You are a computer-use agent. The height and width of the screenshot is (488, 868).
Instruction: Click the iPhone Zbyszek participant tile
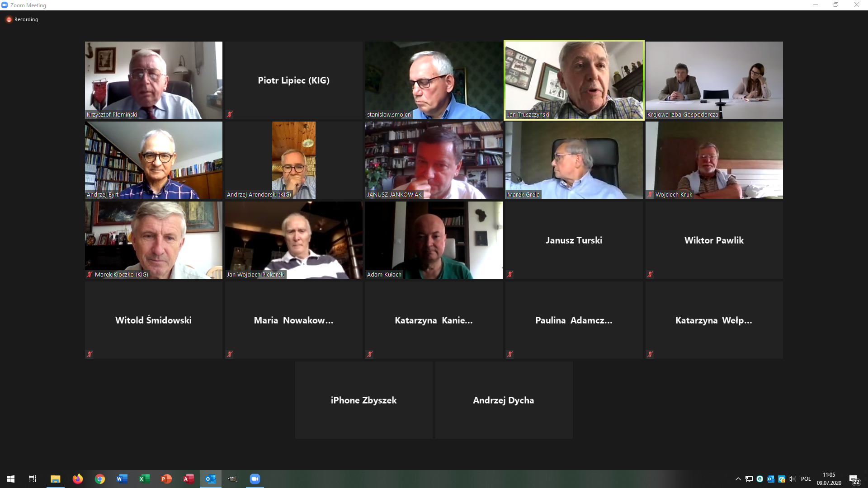tap(363, 400)
